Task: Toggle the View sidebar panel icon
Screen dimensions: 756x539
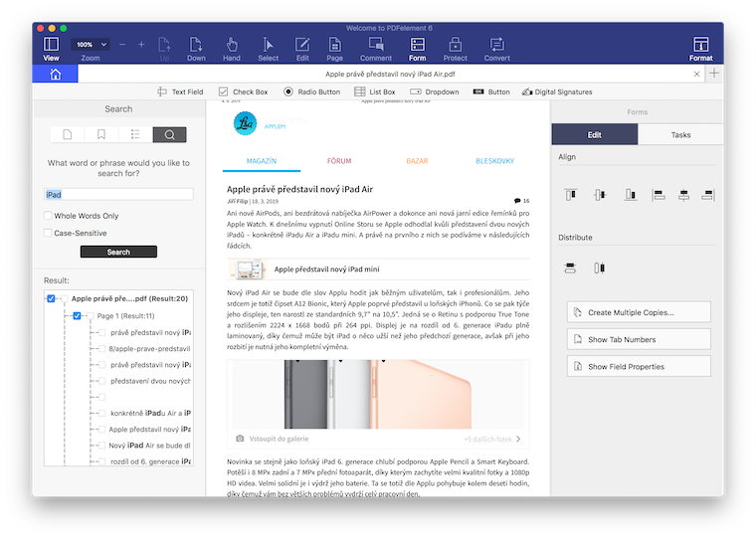Action: coord(51,49)
